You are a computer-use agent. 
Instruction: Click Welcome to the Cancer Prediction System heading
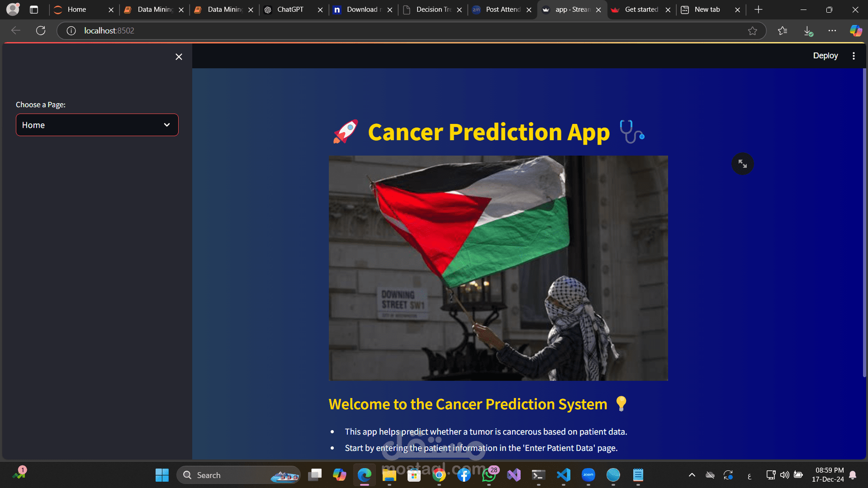pos(468,404)
